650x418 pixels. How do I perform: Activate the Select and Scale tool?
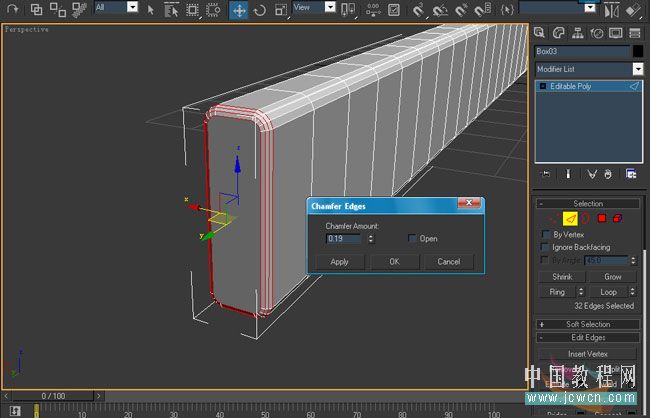281,10
